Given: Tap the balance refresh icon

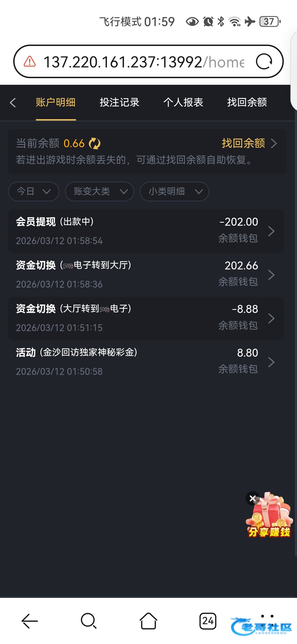Looking at the screenshot, I should point(95,143).
